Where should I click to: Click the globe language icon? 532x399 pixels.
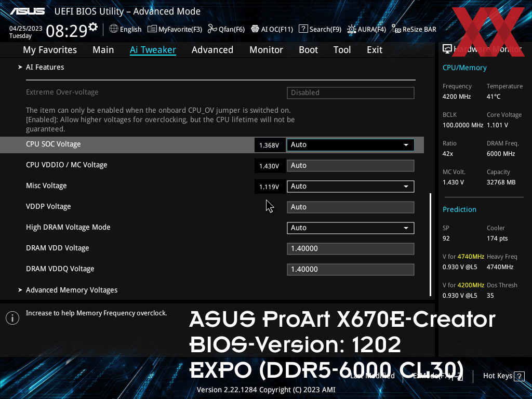coord(114,29)
